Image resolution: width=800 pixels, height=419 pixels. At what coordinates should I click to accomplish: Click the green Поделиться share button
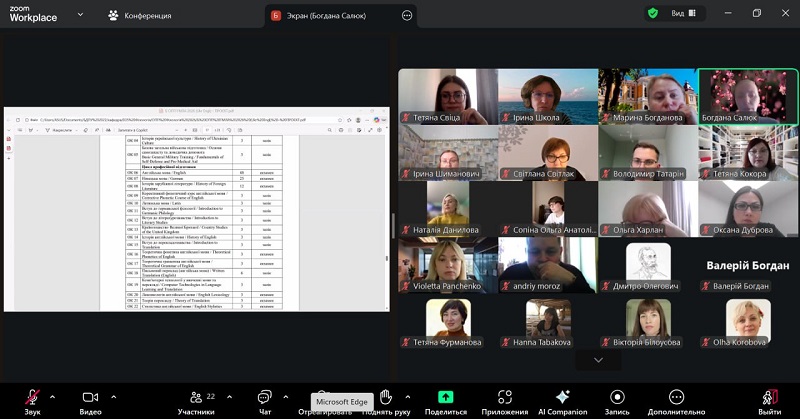tap(445, 401)
